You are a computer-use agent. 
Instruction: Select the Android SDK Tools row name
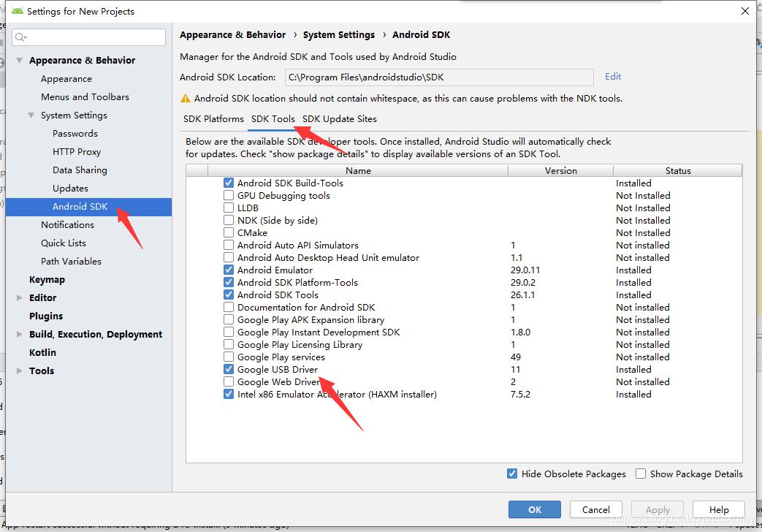(278, 294)
